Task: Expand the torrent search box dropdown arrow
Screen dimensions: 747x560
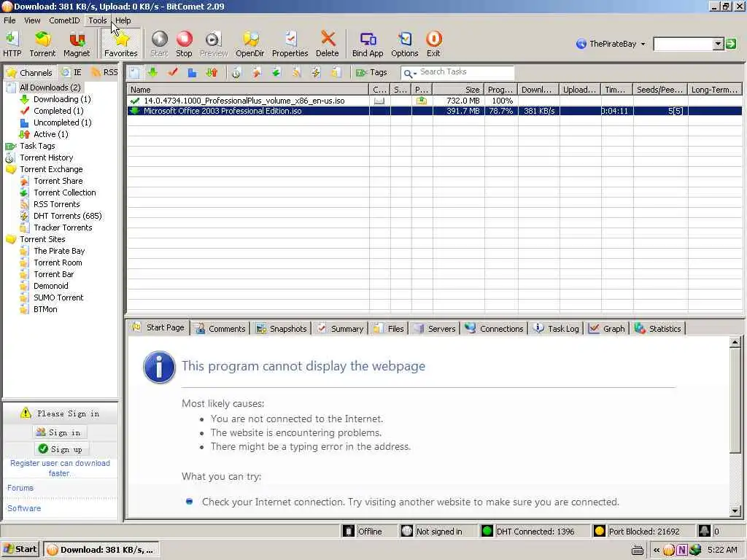Action: [x=719, y=44]
